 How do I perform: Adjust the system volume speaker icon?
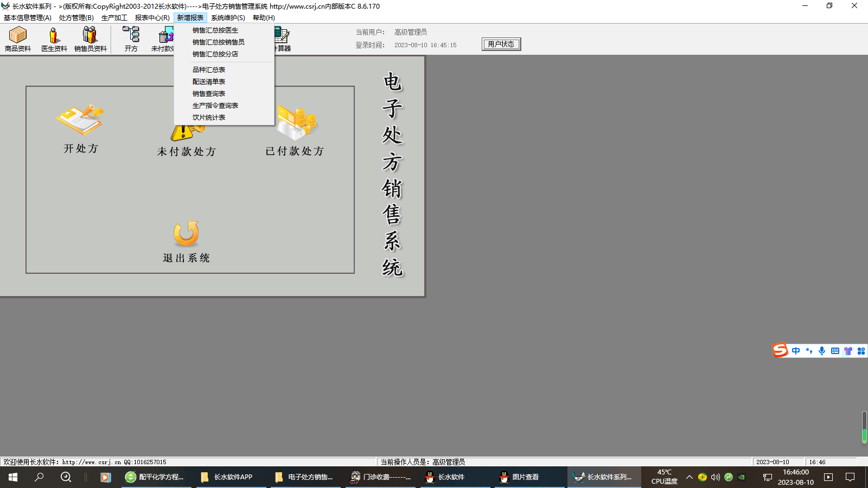click(x=716, y=477)
